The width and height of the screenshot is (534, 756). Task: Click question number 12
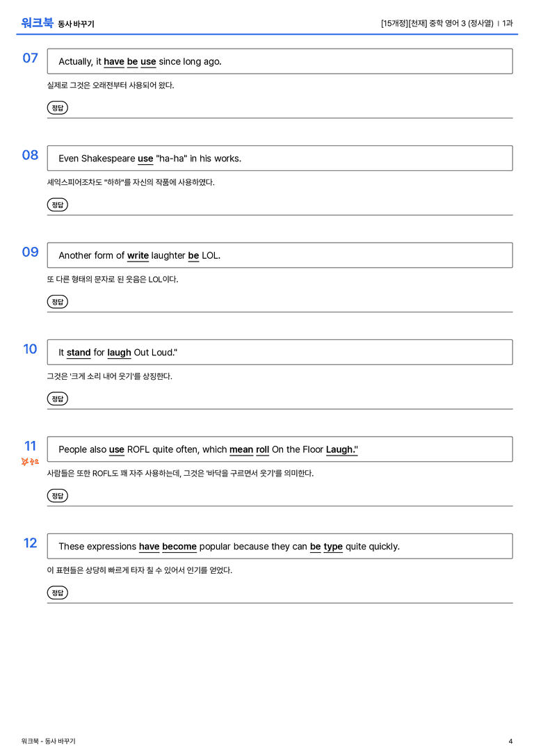31,543
